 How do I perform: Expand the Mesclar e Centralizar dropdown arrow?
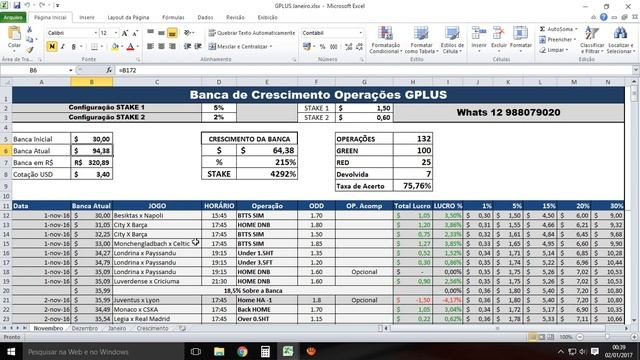point(271,47)
